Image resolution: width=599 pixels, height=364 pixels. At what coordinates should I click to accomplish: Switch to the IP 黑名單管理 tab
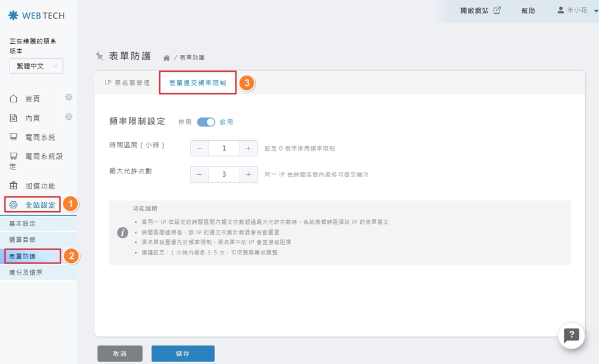127,83
